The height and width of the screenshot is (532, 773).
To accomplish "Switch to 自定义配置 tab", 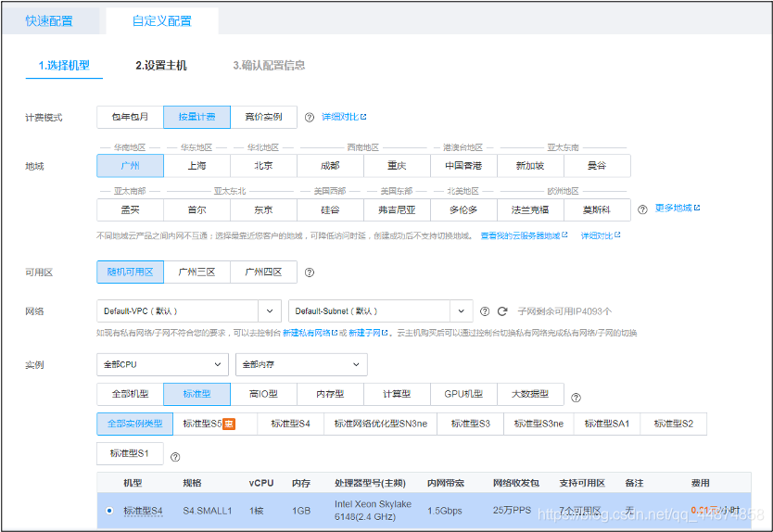I will (x=162, y=20).
